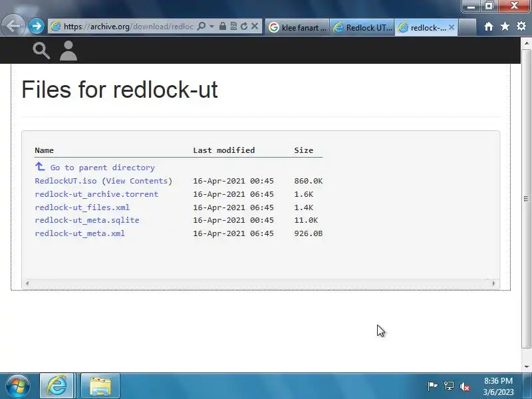Open redlock-ut_meta.sqlite link
532x399 pixels.
pos(87,220)
